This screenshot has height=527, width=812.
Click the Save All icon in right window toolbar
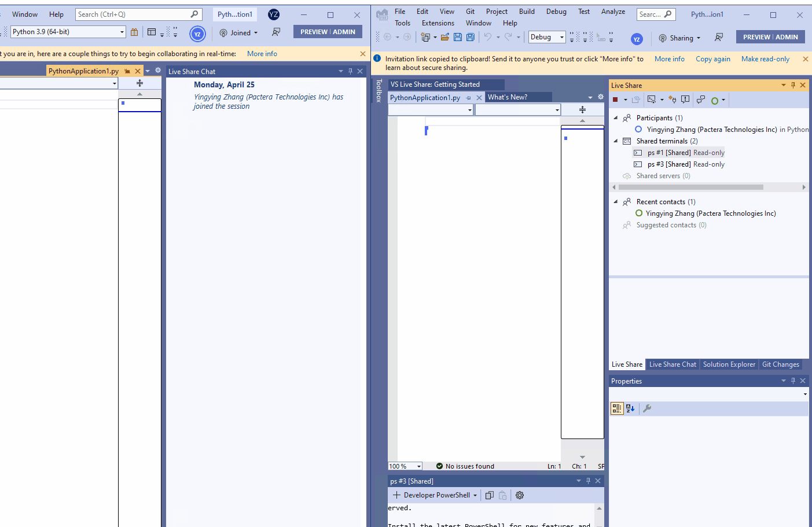471,37
